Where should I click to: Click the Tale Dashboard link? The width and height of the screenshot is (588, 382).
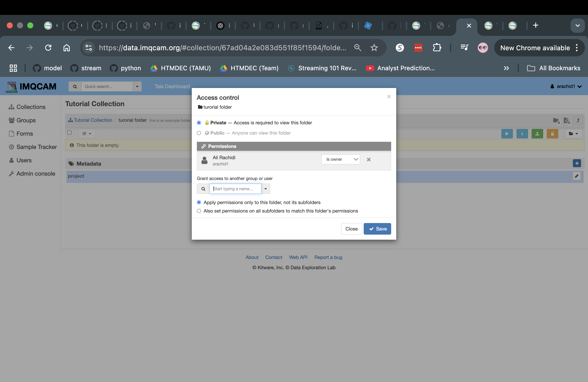coord(172,86)
